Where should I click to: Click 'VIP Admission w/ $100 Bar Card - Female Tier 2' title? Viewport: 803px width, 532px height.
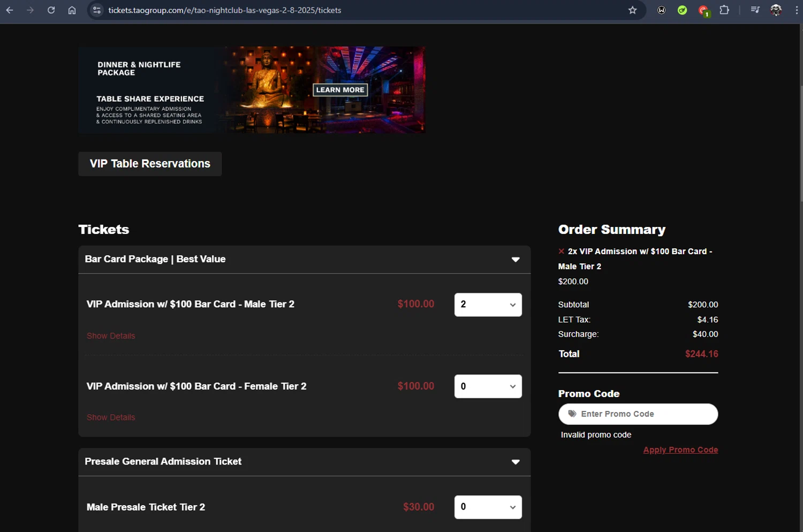196,386
